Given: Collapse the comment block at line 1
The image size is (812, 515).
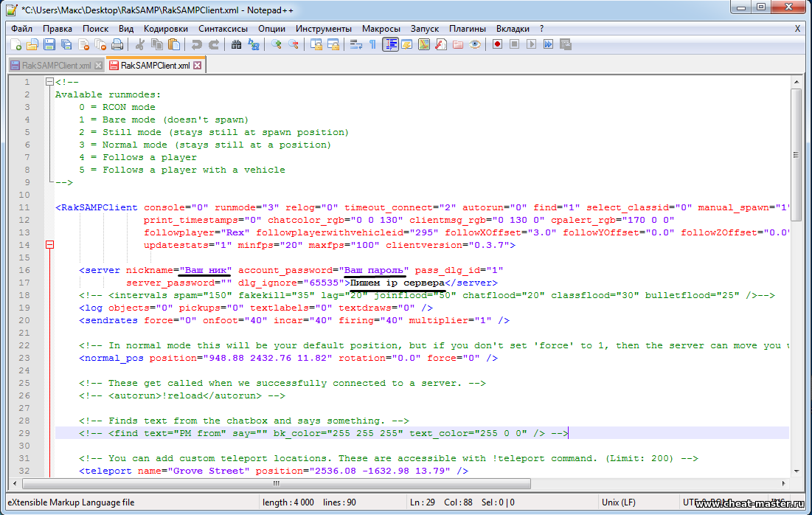Looking at the screenshot, I should [x=49, y=82].
